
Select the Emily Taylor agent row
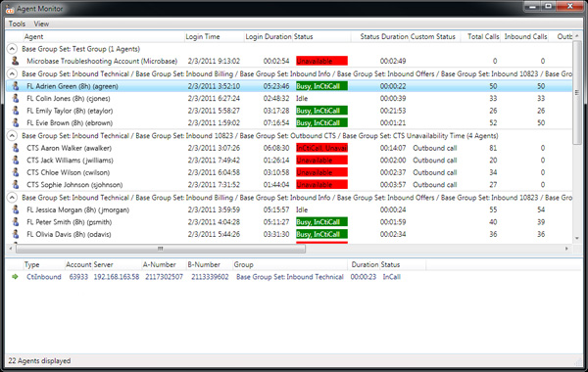point(289,111)
